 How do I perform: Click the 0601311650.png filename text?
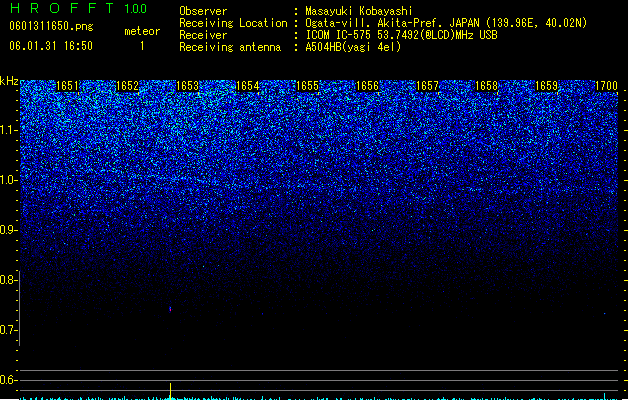51,26
